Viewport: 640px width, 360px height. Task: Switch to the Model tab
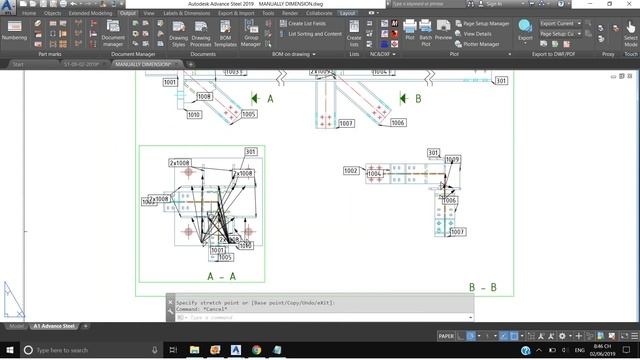click(16, 326)
